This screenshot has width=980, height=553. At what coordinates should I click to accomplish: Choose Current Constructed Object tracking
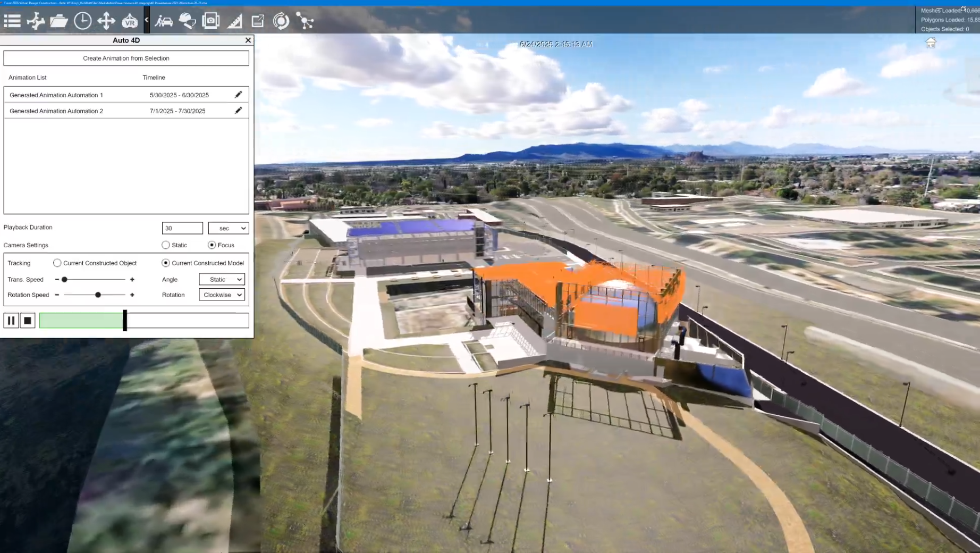[x=57, y=263]
